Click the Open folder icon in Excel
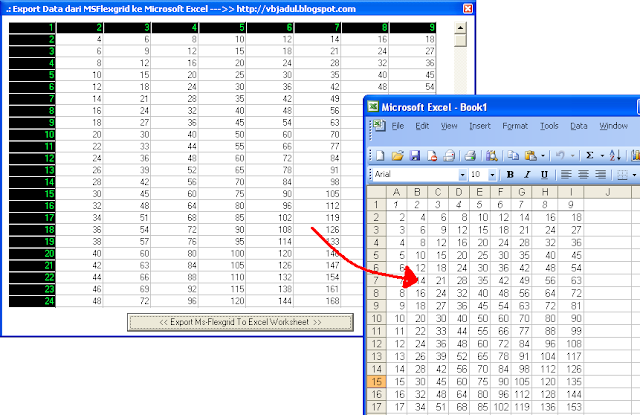 tap(398, 155)
